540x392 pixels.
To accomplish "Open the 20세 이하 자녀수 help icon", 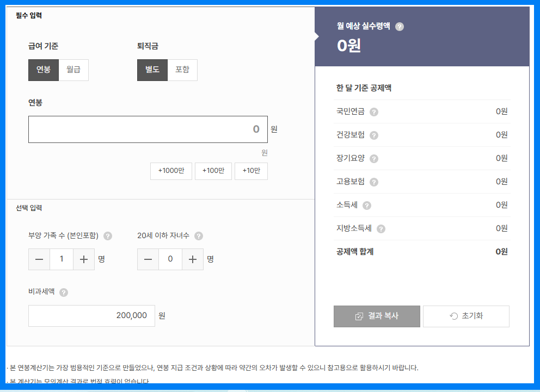I will click(199, 236).
